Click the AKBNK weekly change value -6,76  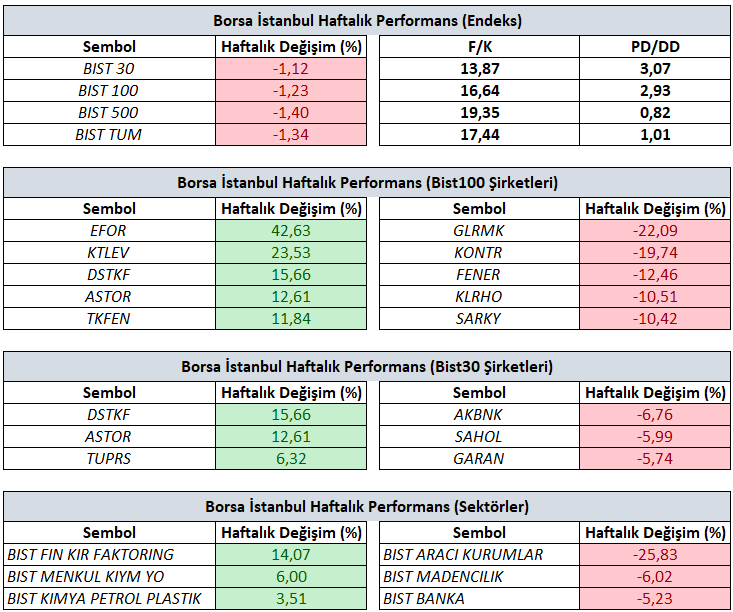tap(654, 415)
